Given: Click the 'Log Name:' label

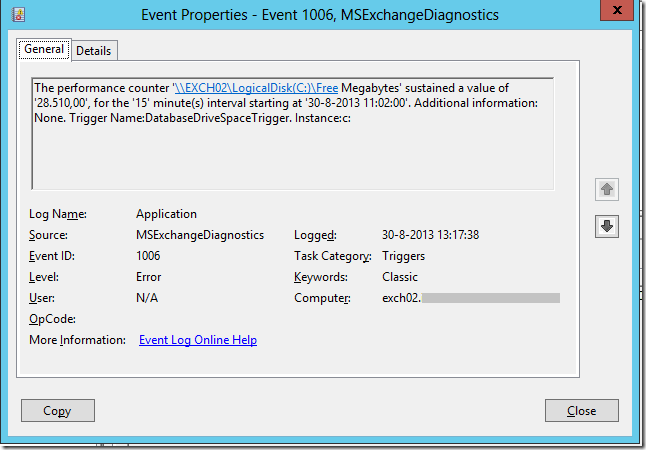Looking at the screenshot, I should tap(58, 214).
